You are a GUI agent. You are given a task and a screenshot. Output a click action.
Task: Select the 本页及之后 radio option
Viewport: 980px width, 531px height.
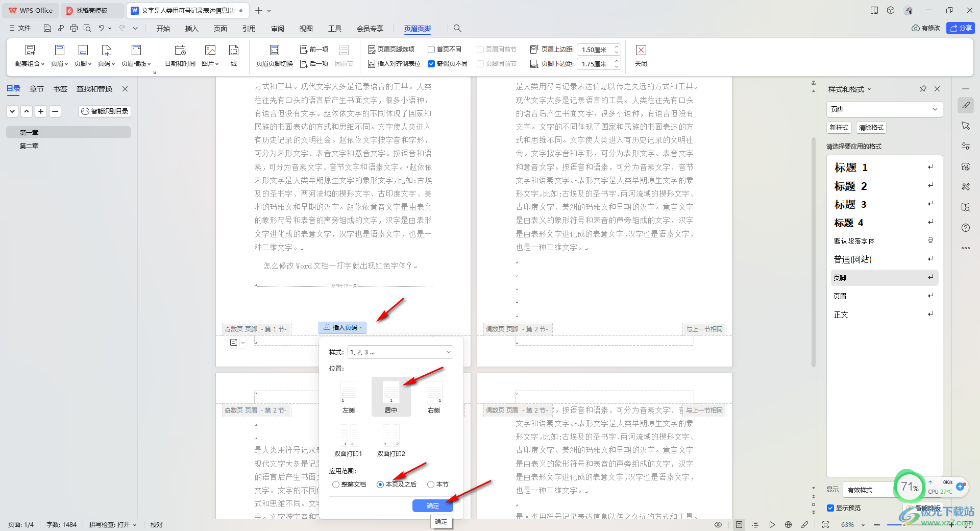[380, 485]
